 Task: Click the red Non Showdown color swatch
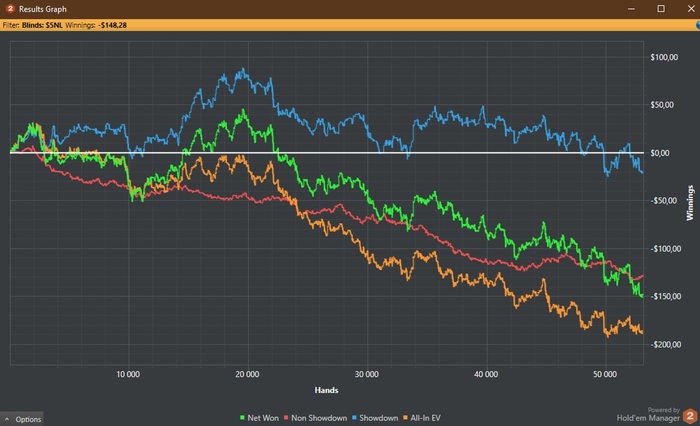pos(286,418)
